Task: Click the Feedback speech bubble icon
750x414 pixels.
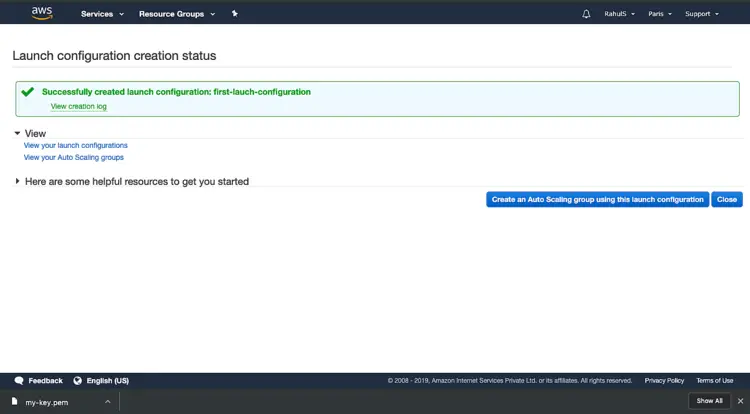Action: (x=19, y=381)
